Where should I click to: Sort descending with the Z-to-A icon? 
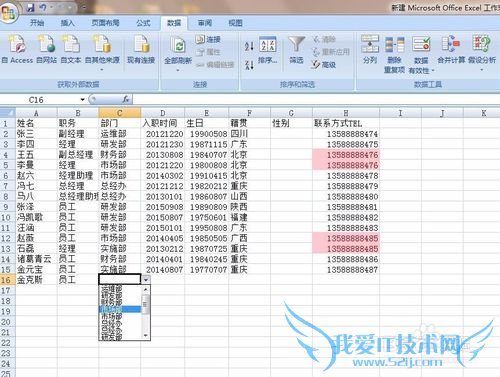(x=249, y=65)
